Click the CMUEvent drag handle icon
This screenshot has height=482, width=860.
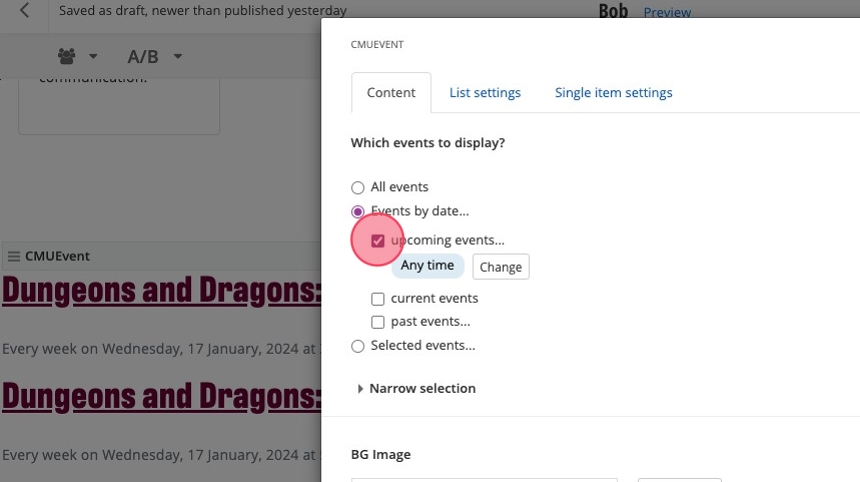[13, 256]
